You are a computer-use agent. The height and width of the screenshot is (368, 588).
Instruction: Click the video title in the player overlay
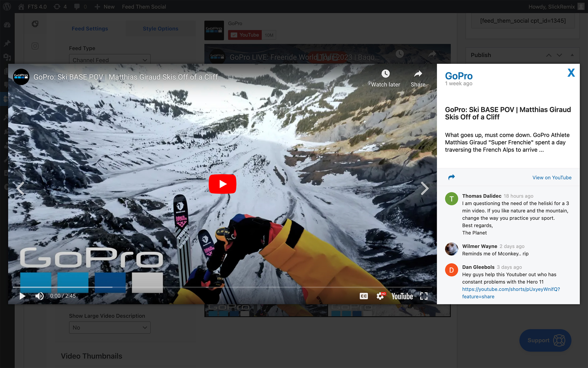click(x=125, y=77)
